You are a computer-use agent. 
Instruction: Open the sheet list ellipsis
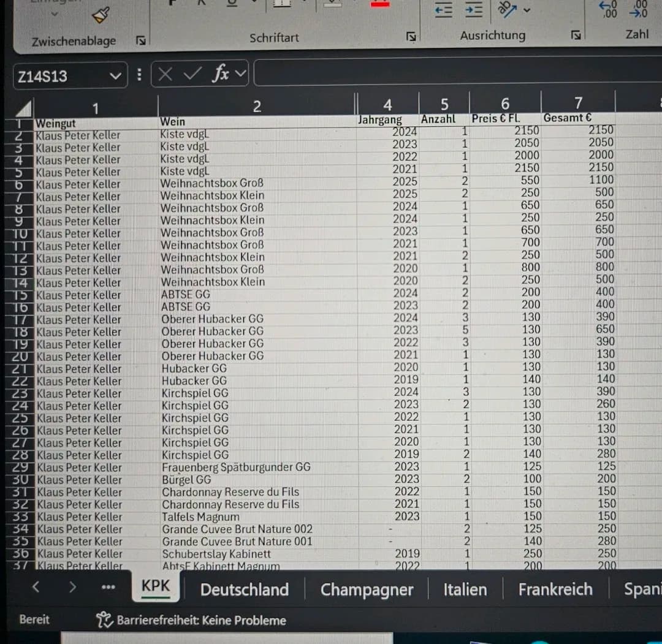pos(108,587)
